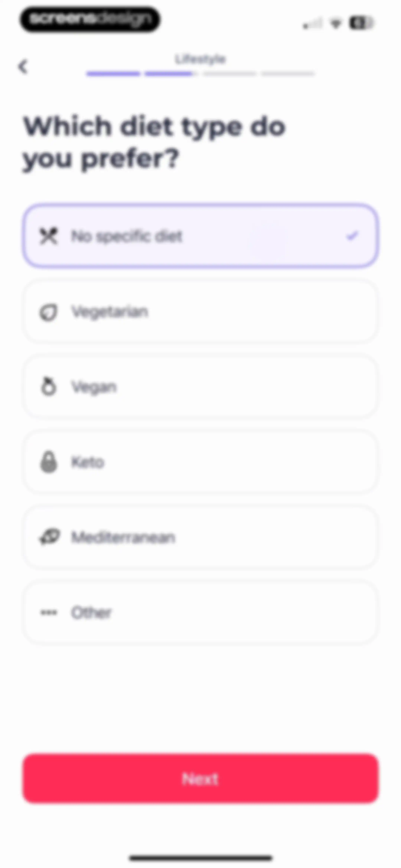Tap the fish icon beside Mediterranean
401x868 pixels.
tap(50, 537)
